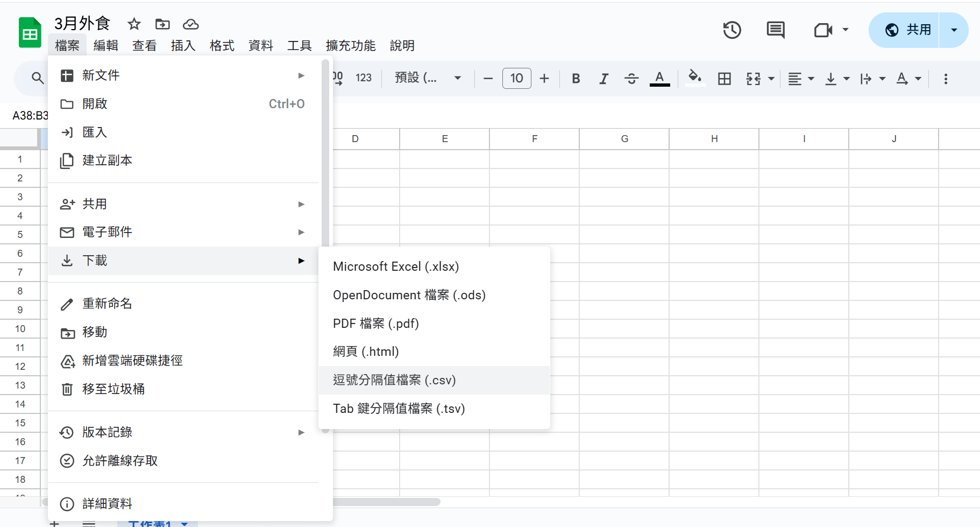The height and width of the screenshot is (527, 980).
Task: Open the 插入 menu
Action: pos(183,46)
